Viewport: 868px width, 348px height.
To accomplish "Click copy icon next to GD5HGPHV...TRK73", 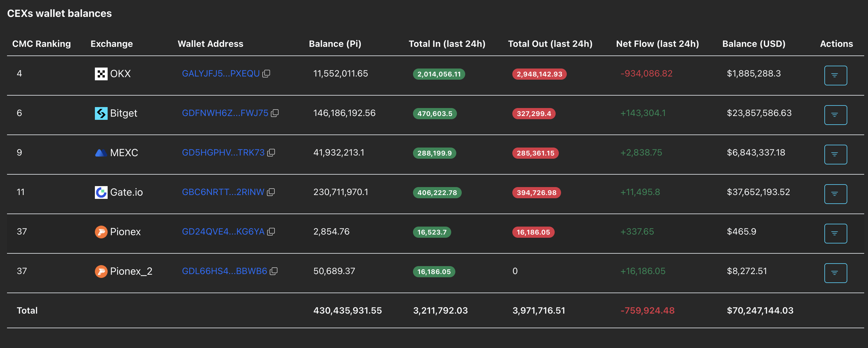I will tap(271, 153).
